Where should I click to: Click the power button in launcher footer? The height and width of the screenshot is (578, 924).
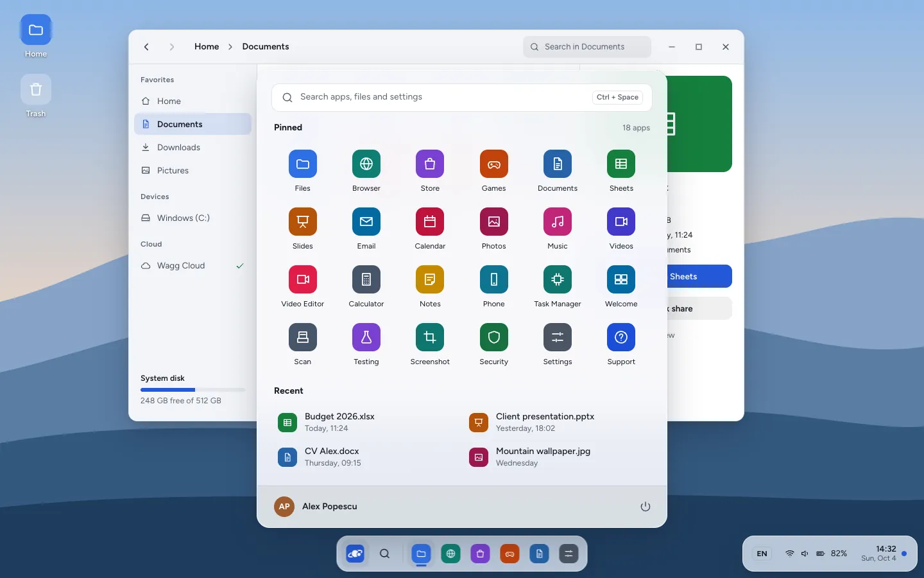(646, 507)
